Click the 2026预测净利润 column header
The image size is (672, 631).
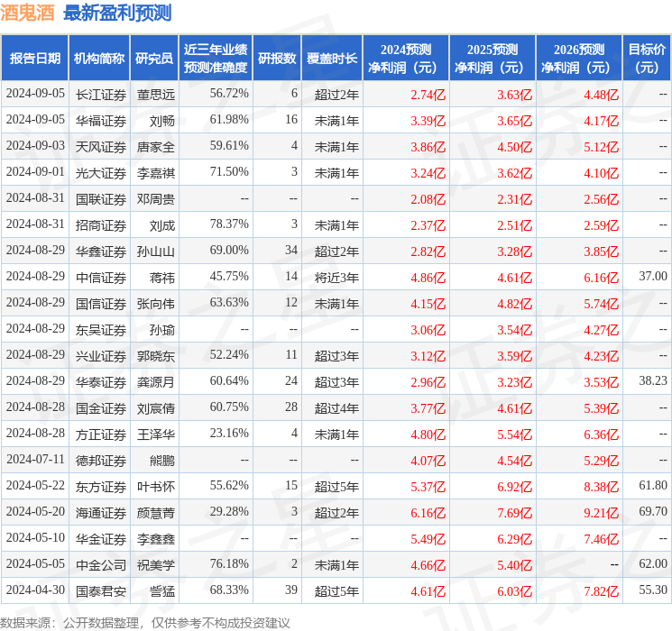pyautogui.click(x=579, y=59)
